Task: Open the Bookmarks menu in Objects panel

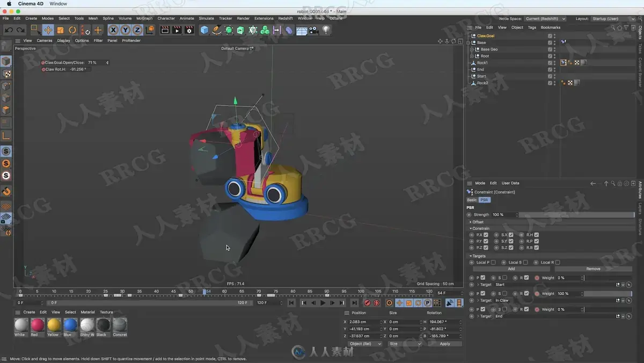Action: click(x=551, y=27)
